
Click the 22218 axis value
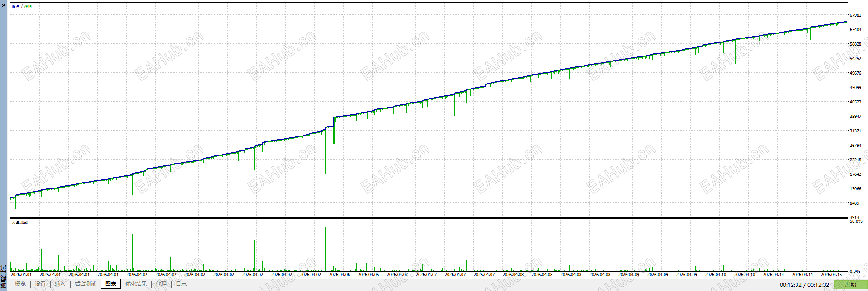855,160
